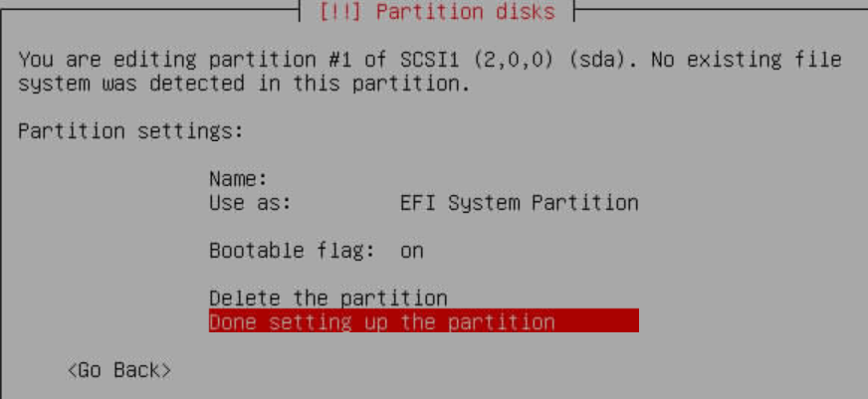
Task: Select the highlighted Done setting up the partition entry
Action: 423,321
